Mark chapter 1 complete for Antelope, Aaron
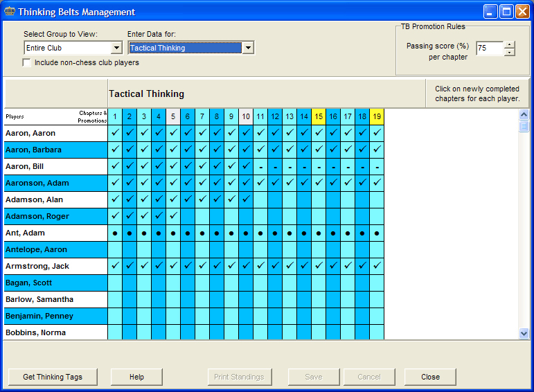 coord(115,249)
